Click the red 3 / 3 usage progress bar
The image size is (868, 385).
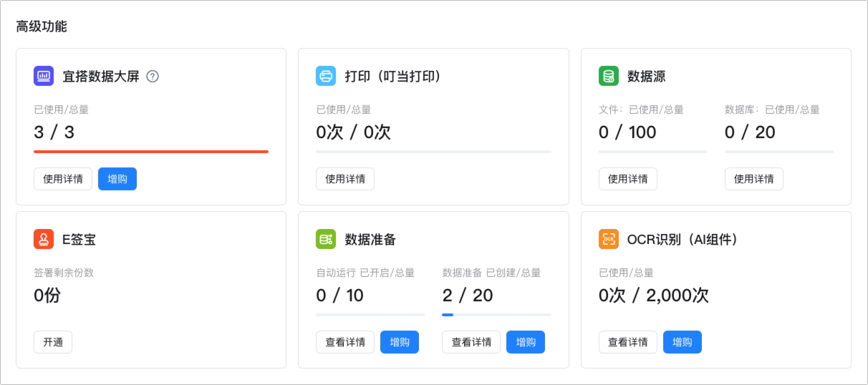click(151, 152)
